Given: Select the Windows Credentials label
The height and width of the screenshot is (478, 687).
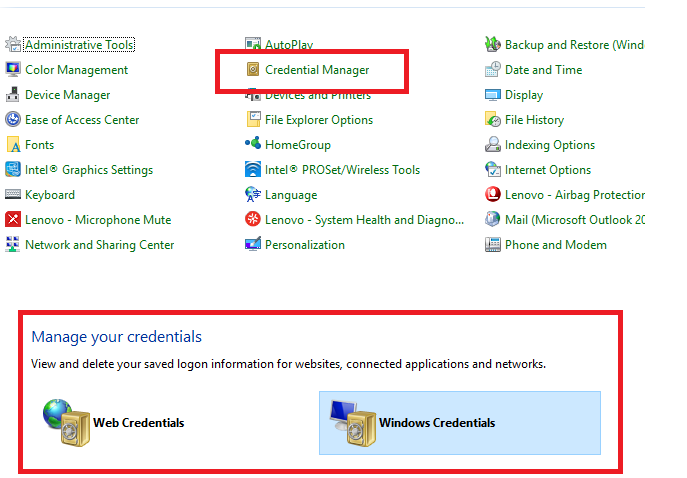Looking at the screenshot, I should (x=437, y=422).
